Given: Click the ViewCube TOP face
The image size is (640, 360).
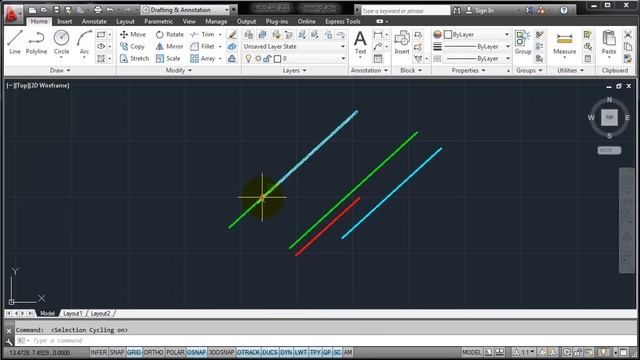Looking at the screenshot, I should pyautogui.click(x=609, y=118).
